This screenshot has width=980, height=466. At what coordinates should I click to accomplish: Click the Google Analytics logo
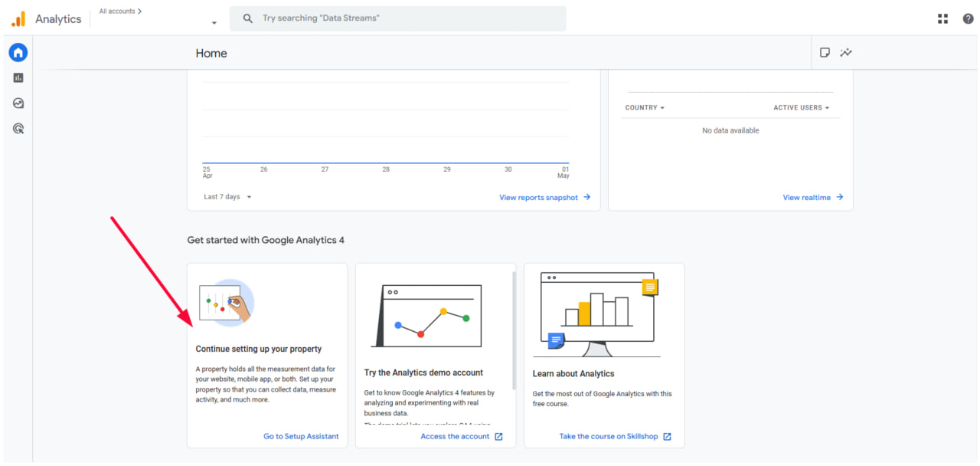pos(18,19)
